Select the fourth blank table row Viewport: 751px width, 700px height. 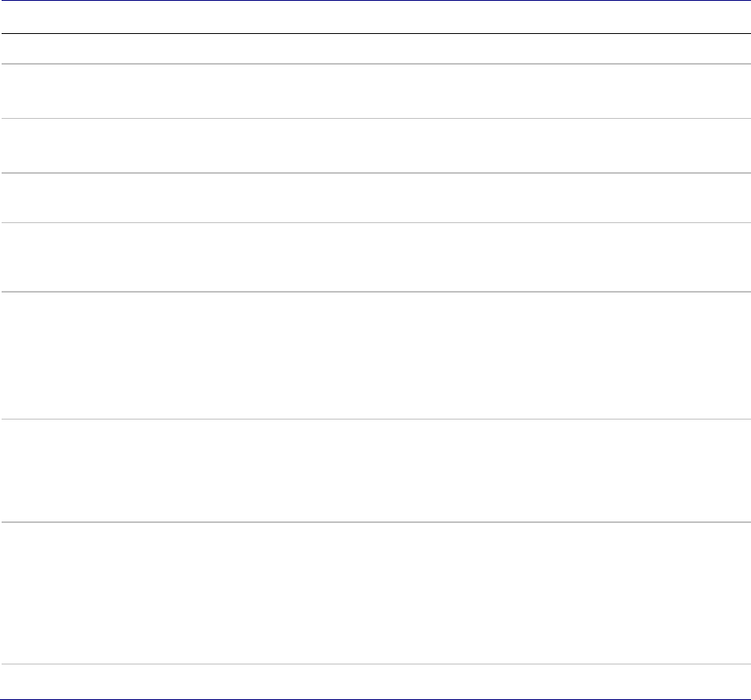(375, 197)
